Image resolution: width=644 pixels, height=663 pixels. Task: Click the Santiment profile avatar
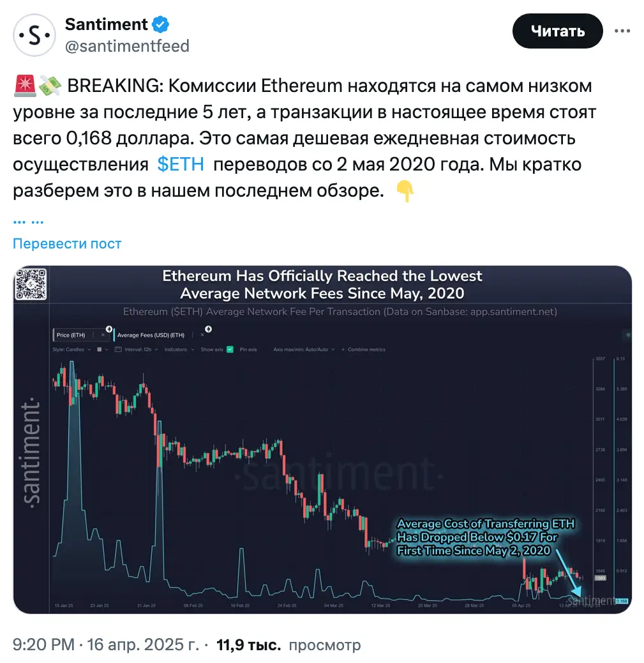tap(33, 35)
